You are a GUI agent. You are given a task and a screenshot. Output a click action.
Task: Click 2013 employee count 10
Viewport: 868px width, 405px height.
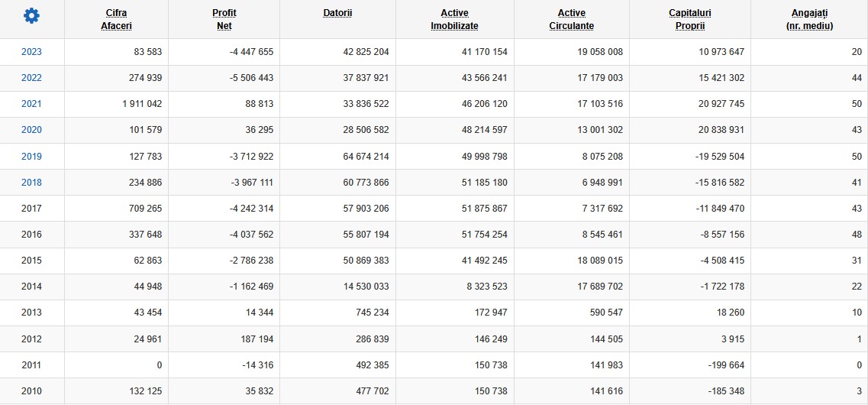(857, 313)
